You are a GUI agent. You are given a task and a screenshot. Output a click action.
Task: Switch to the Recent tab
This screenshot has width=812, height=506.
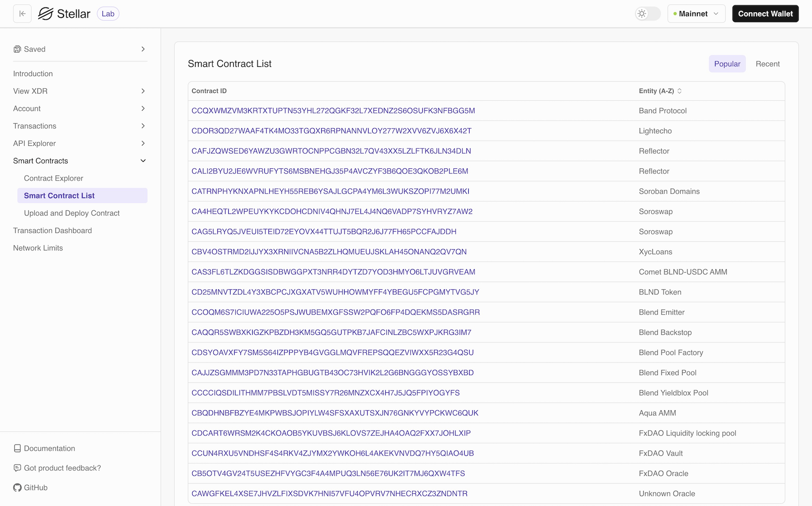[767, 64]
